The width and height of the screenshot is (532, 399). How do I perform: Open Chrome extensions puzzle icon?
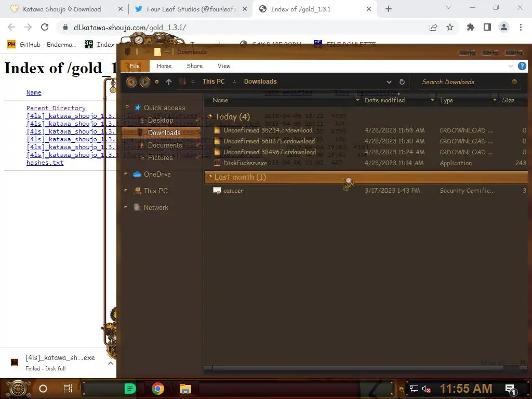click(470, 27)
